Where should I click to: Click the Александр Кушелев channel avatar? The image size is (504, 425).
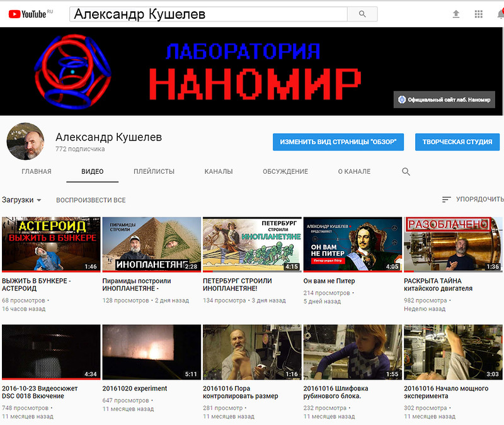pyautogui.click(x=25, y=142)
